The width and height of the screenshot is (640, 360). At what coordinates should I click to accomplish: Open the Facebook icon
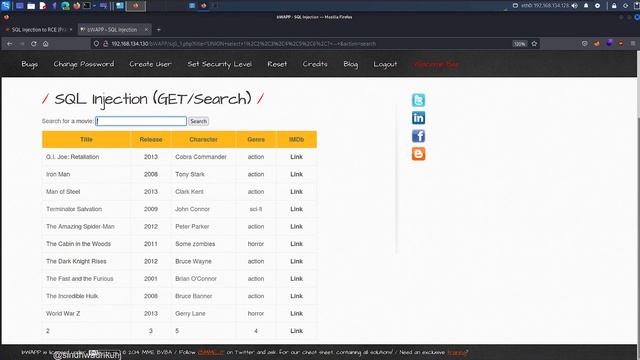tap(418, 136)
